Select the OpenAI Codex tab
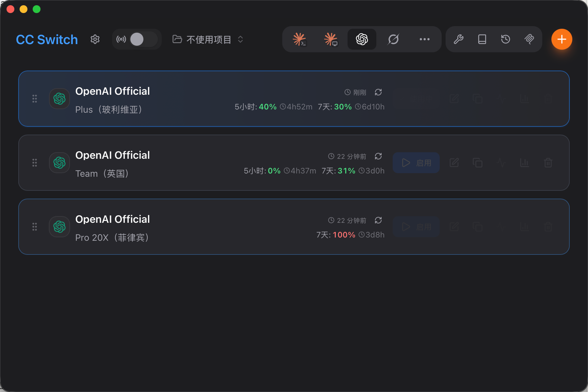Screen dimensions: 588x392 point(362,39)
